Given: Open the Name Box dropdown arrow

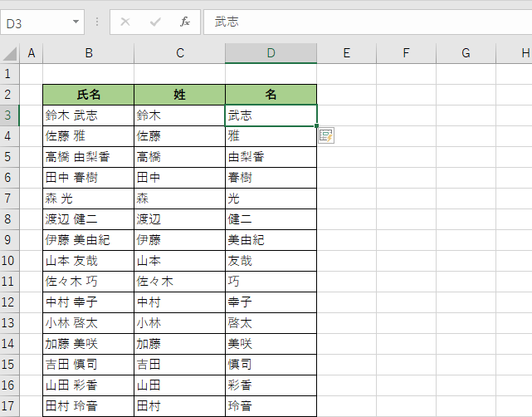Looking at the screenshot, I should 76,22.
